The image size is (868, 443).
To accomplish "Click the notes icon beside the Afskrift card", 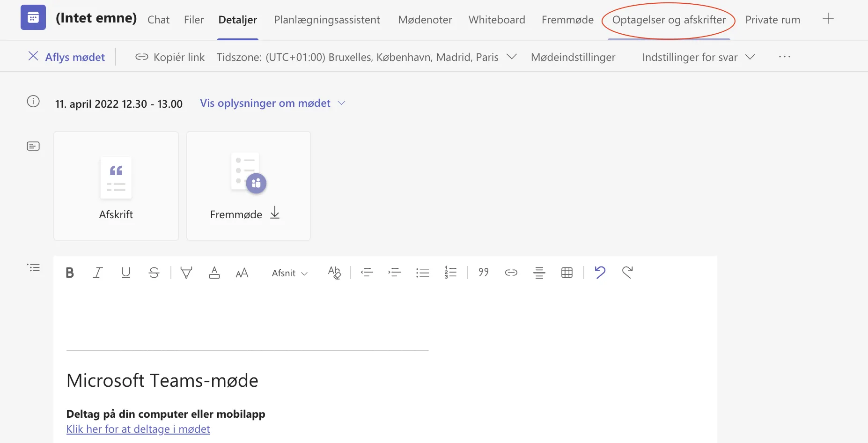I will 33,146.
